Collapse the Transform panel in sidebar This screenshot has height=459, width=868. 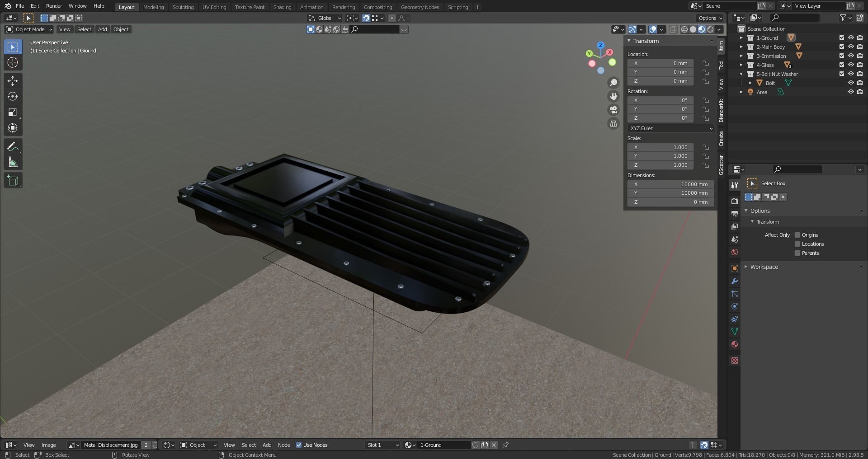[629, 41]
